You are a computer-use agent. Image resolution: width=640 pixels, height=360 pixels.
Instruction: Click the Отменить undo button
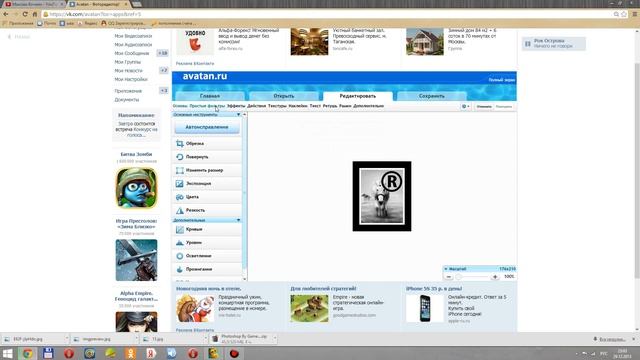click(x=484, y=107)
